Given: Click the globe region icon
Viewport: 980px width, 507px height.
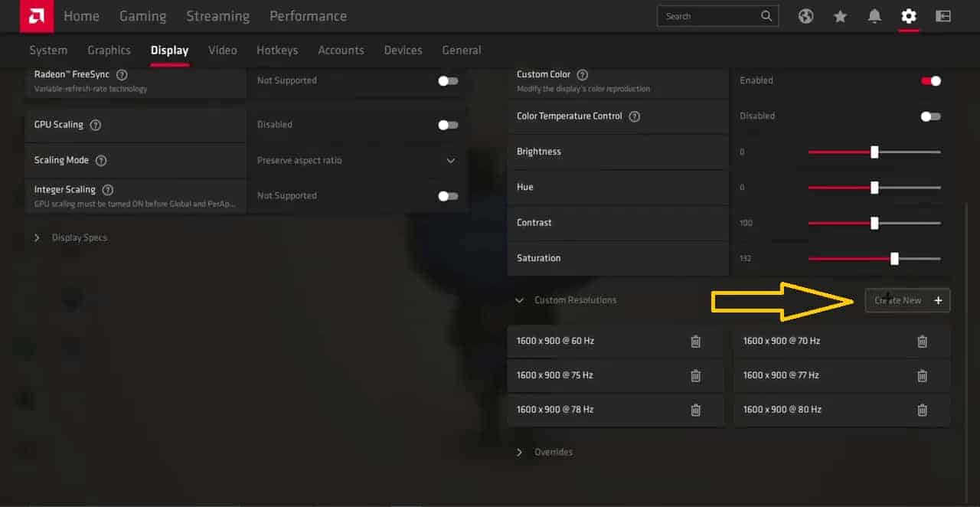Looking at the screenshot, I should [805, 15].
